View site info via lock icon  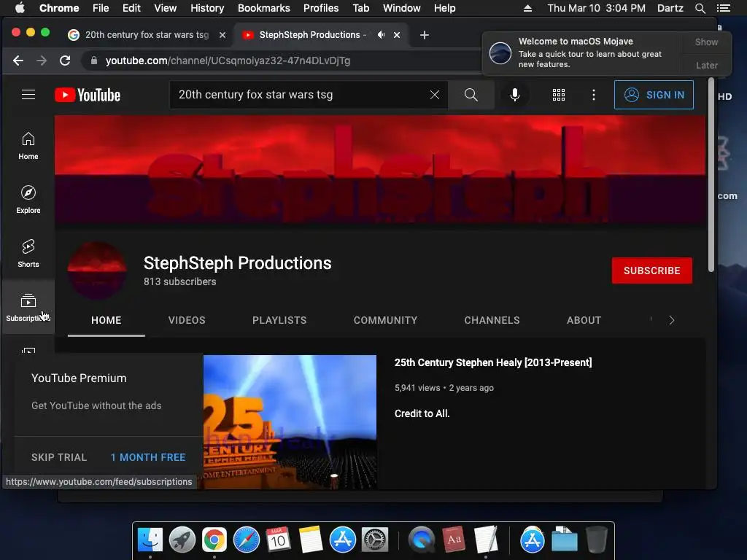[94, 61]
